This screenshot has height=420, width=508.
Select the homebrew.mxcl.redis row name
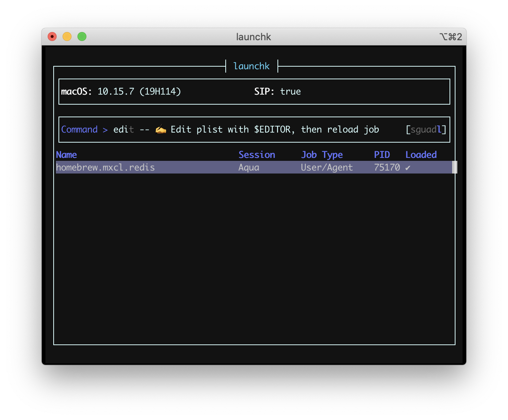pos(105,168)
